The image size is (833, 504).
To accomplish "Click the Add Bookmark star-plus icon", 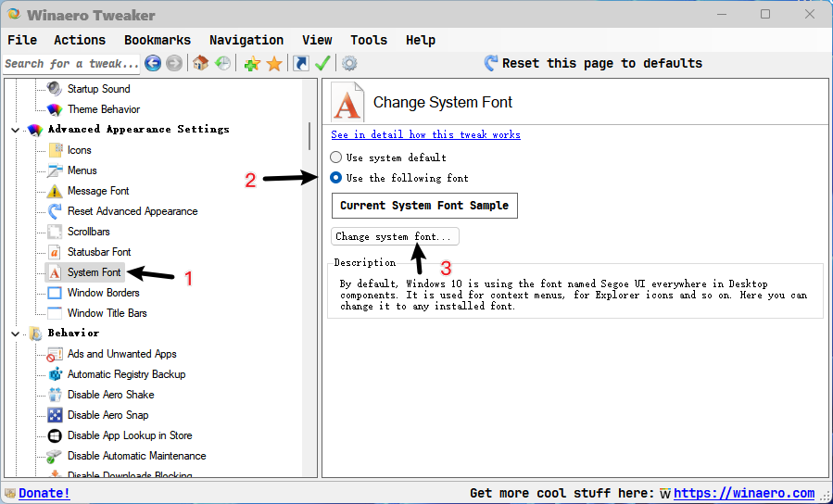I will click(x=252, y=63).
